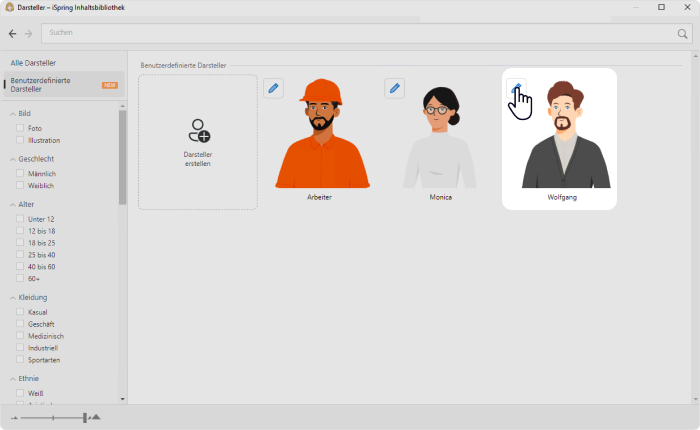The width and height of the screenshot is (700, 430).
Task: Click the filter panel scroll down arrow
Action: (122, 399)
